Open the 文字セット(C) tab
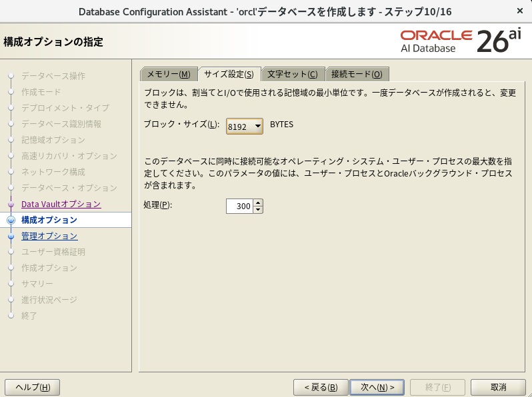 click(293, 74)
